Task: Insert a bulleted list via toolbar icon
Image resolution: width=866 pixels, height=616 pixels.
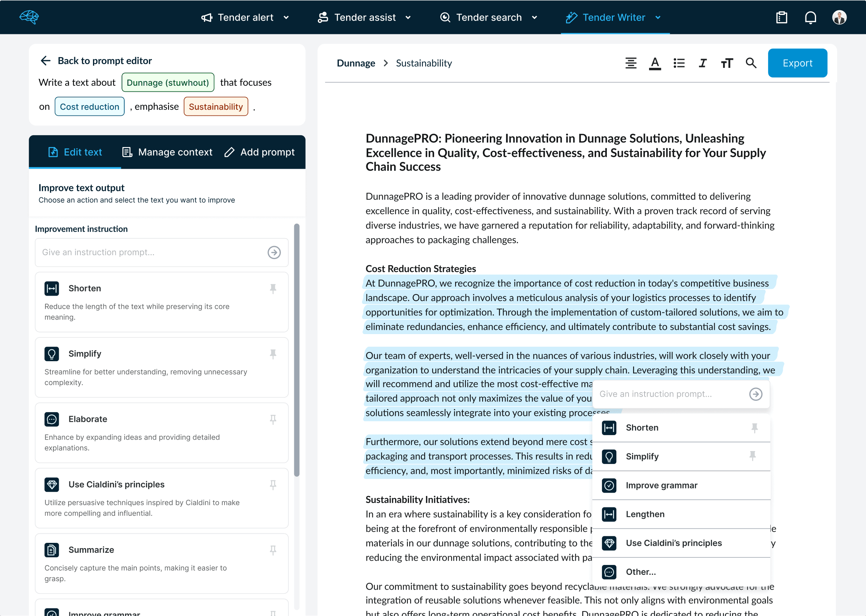Action: [x=679, y=63]
